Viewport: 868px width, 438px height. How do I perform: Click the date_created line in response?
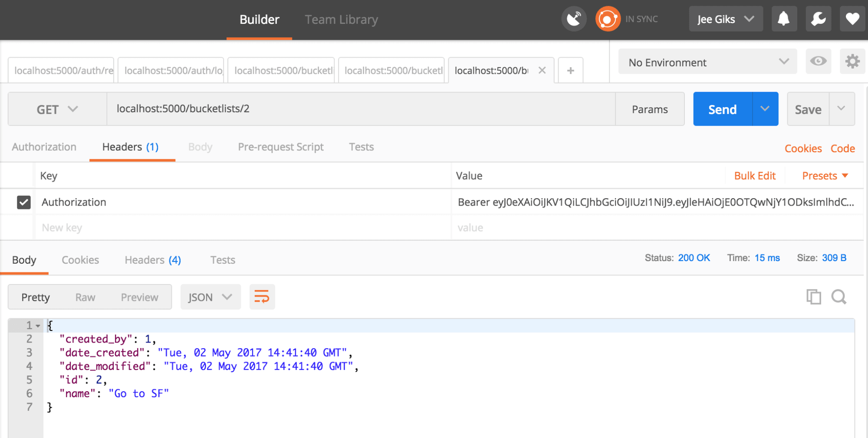(206, 353)
